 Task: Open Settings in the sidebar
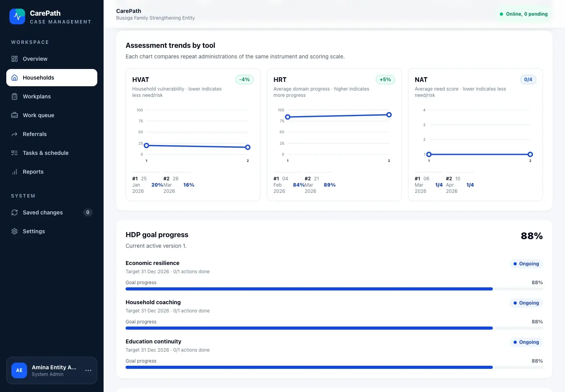coord(52,231)
